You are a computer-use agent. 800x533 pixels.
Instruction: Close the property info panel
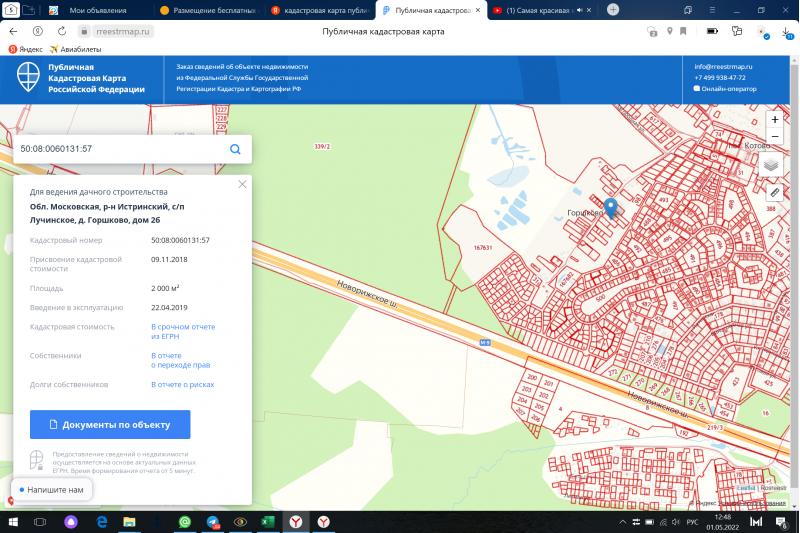point(242,184)
